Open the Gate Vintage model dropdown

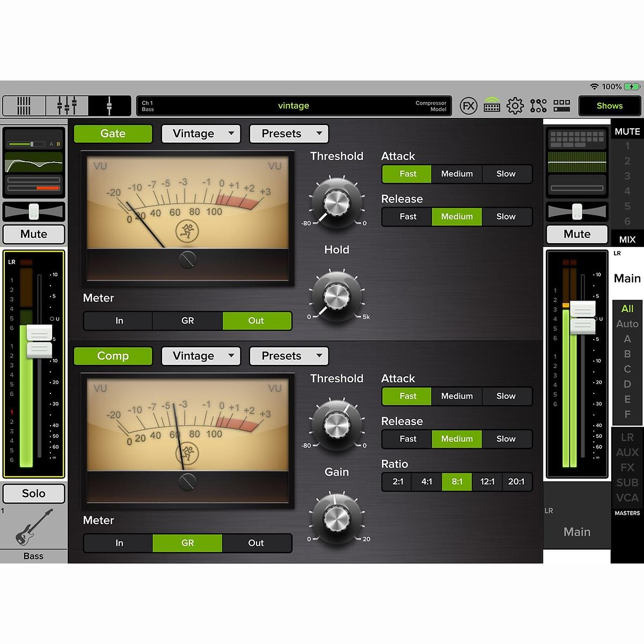point(201,134)
